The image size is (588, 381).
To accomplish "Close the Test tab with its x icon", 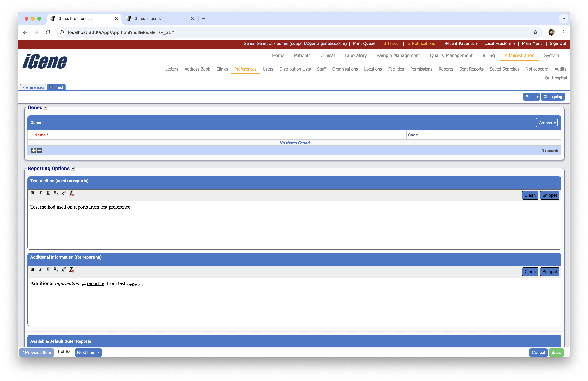I will tap(51, 87).
